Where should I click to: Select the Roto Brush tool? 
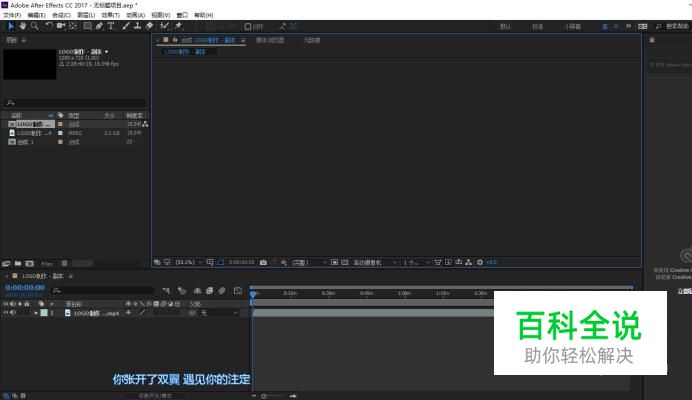[165, 26]
